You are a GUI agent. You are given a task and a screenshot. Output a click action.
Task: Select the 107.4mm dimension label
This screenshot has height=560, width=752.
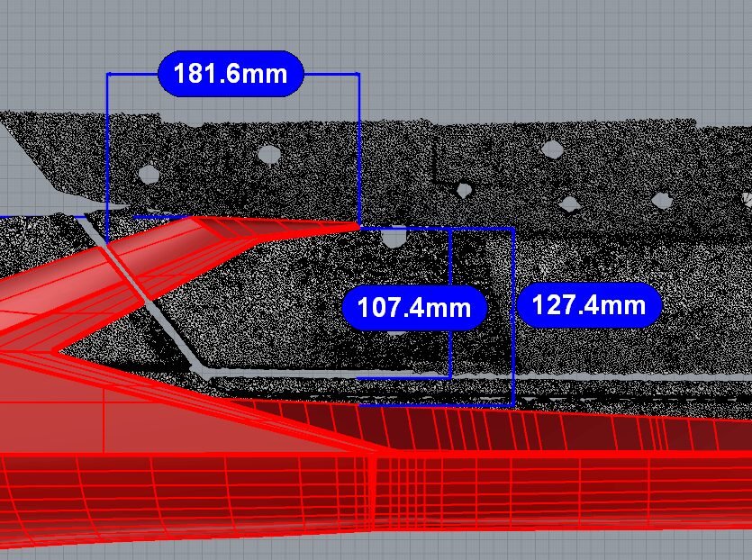click(414, 307)
